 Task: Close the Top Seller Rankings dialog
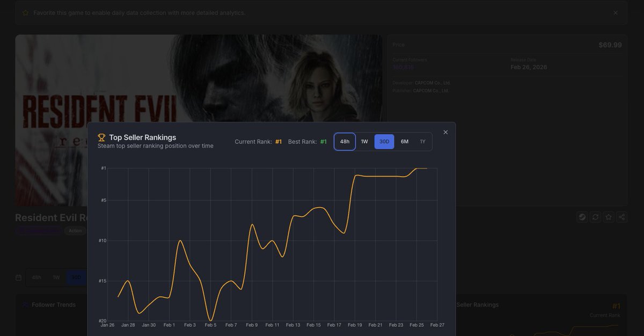(x=445, y=132)
